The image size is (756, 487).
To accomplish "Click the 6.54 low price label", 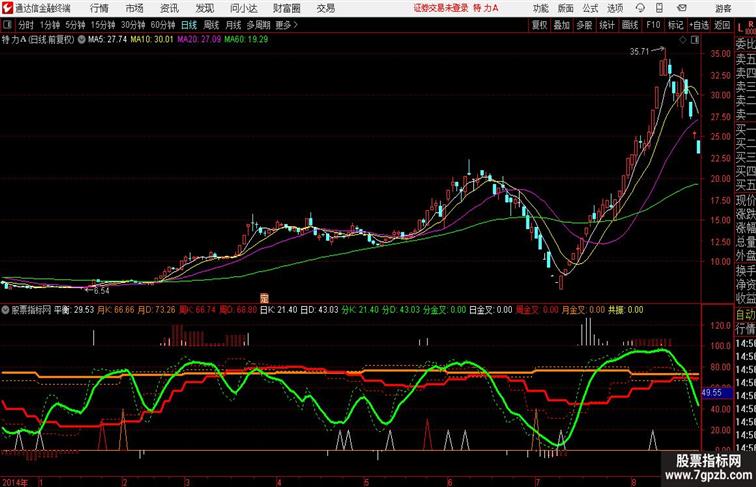I will pos(101,291).
